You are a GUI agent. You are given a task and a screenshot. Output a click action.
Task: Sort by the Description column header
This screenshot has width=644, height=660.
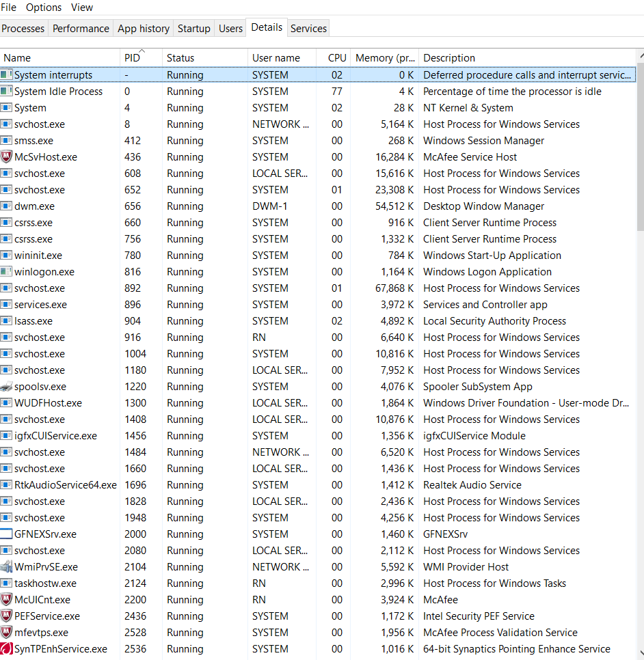(527, 57)
